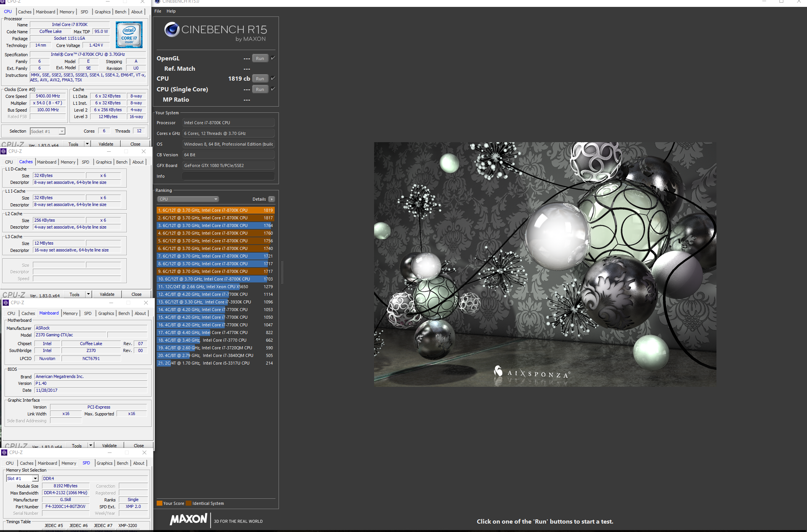Screen dimensions: 807x532
Task: Click the XMP-3200 timings column header
Action: 128,526
